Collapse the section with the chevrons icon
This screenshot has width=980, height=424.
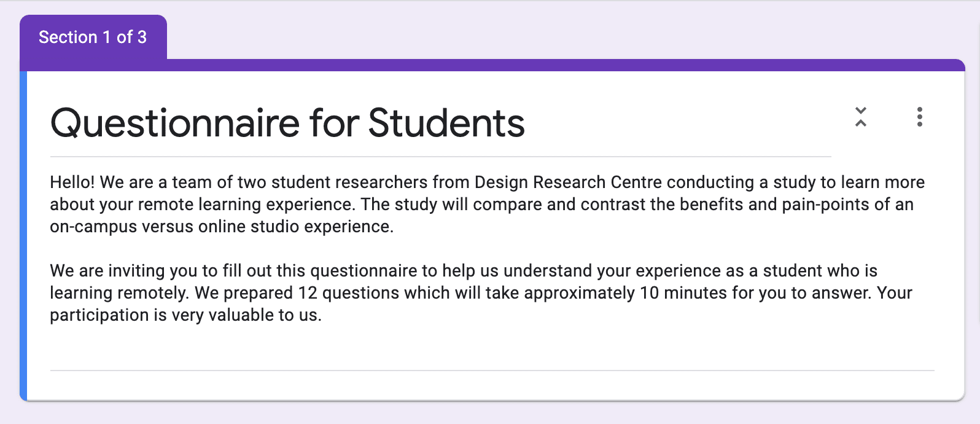coord(861,117)
